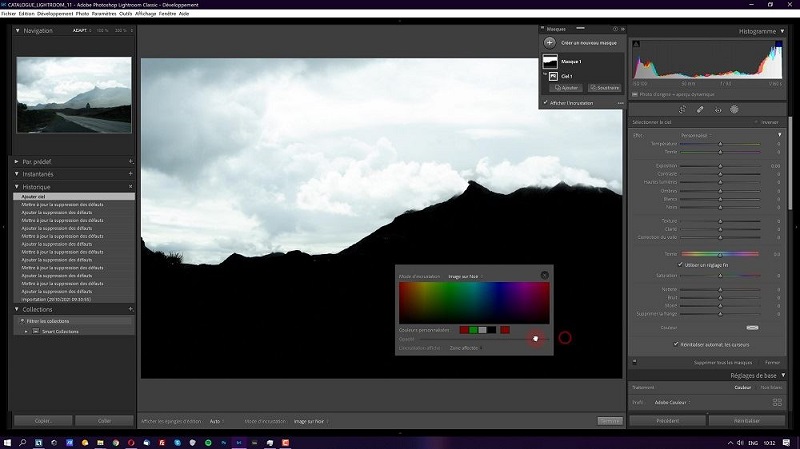The height and width of the screenshot is (449, 800).
Task: Toggle the mask panel on/off switch
Action: click(635, 362)
